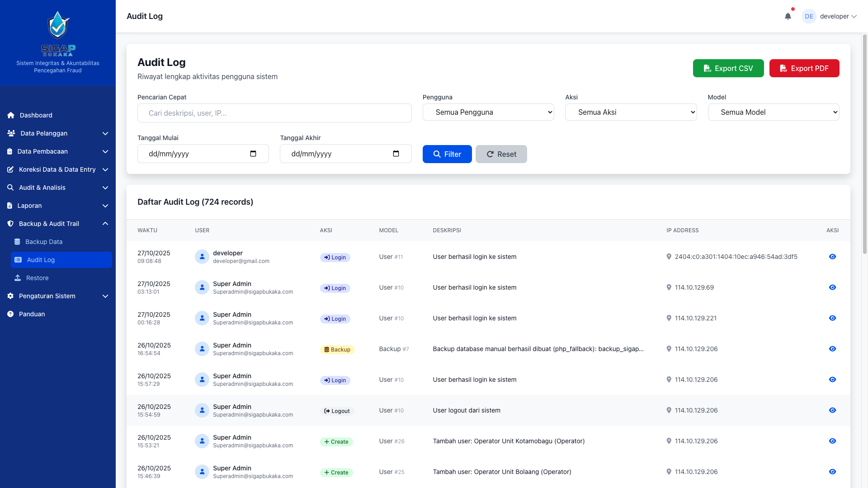Image resolution: width=868 pixels, height=488 pixels.
Task: Click the blue Filter button
Action: coord(447,154)
